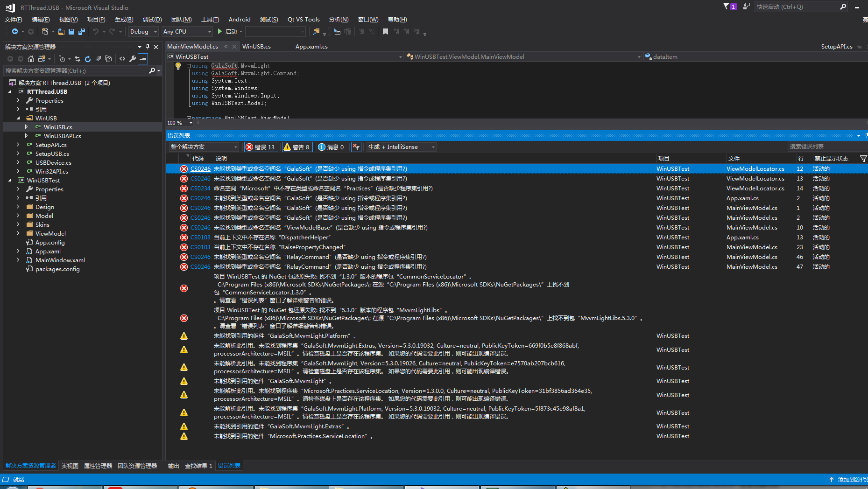Screen dimensions: 868x489
Task: Select packages.config in Solution Explorer
Action: (x=57, y=269)
